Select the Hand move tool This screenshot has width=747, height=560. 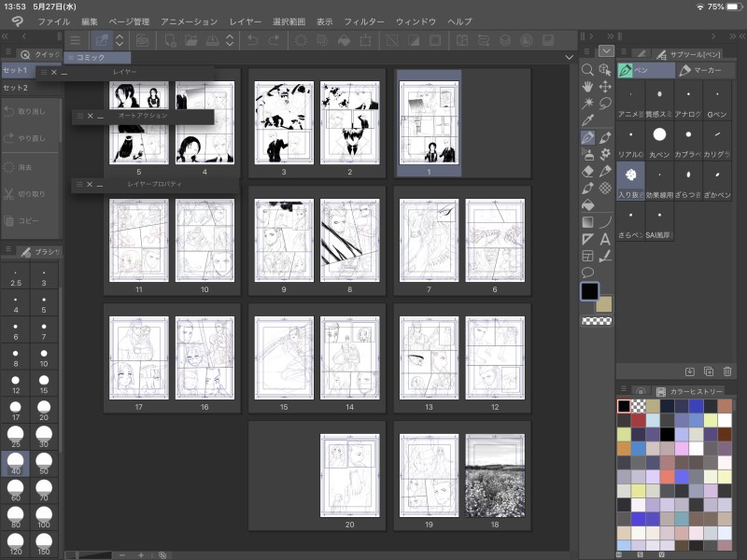click(587, 87)
